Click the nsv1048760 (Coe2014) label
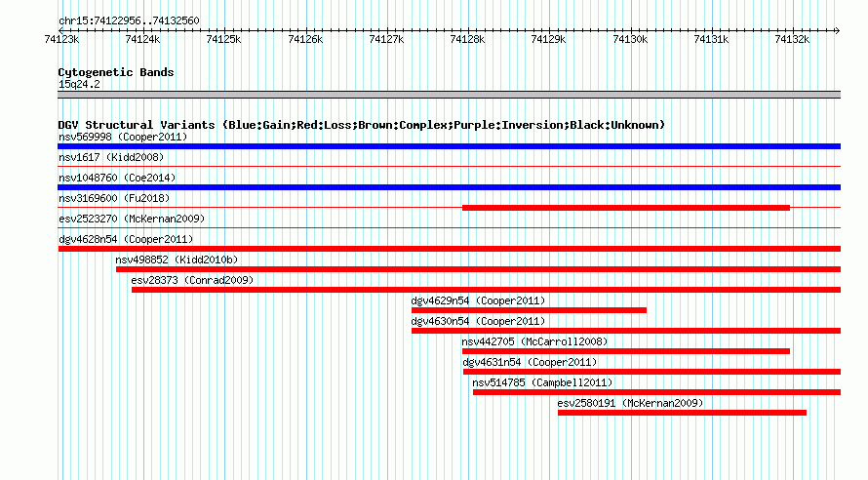 117,178
